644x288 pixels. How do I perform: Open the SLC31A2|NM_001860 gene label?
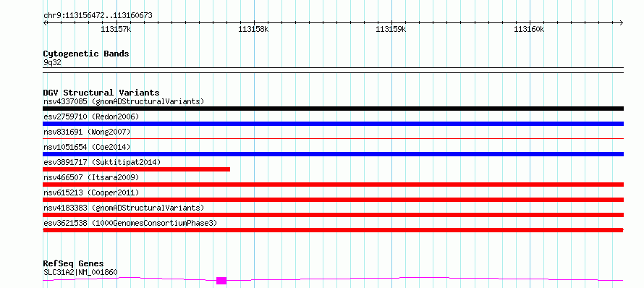click(80, 272)
